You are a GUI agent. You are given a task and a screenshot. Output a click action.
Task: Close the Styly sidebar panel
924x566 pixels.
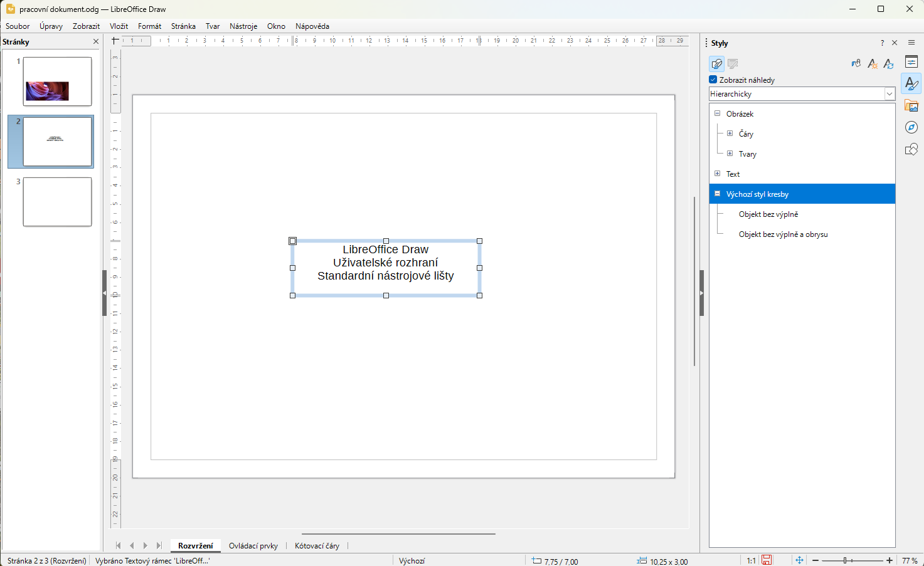895,43
